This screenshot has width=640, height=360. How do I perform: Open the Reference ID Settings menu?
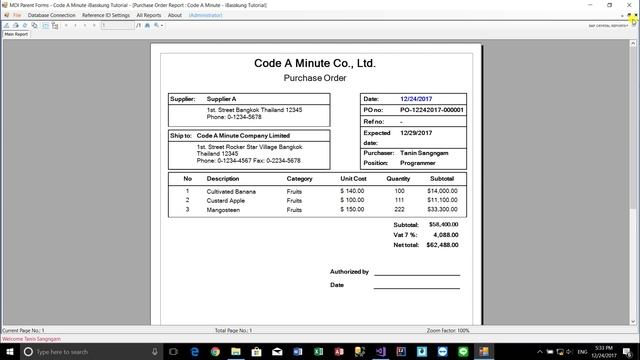[x=106, y=15]
